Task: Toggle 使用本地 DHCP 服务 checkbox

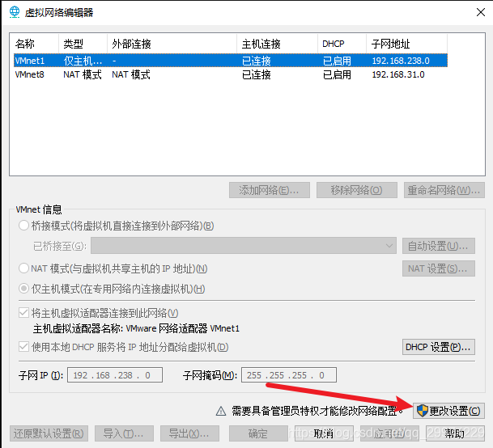Action: tap(24, 347)
